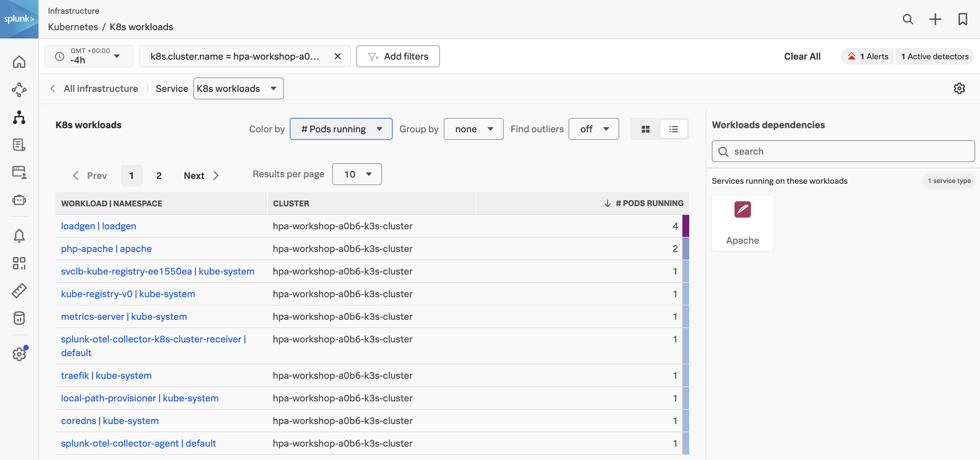Click Add filters button
This screenshot has width=980, height=460.
click(x=398, y=56)
